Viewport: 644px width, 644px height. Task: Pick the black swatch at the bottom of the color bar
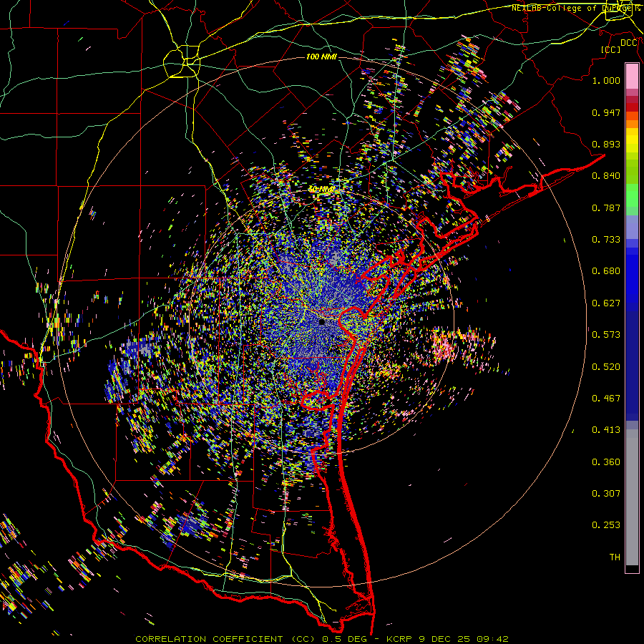coord(632,569)
